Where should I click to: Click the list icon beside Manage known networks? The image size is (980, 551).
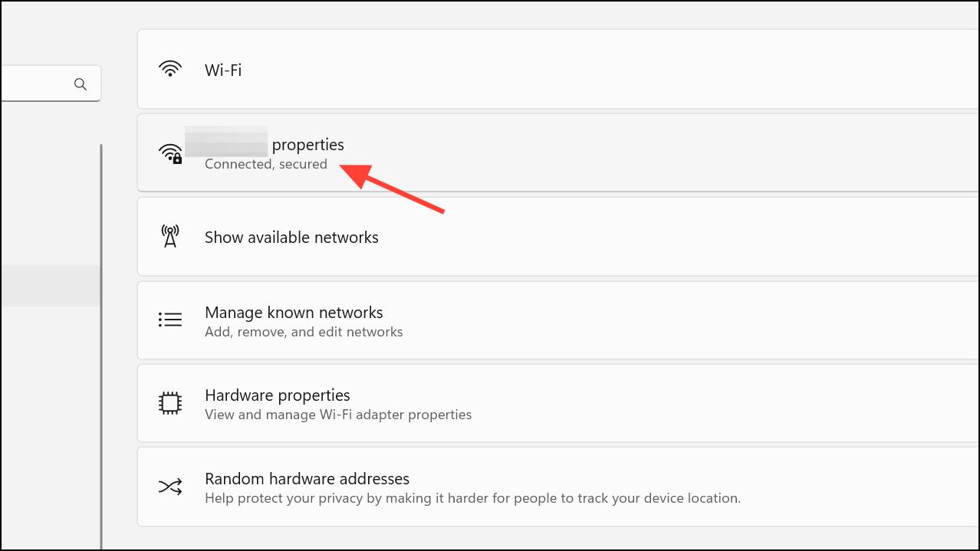(169, 320)
